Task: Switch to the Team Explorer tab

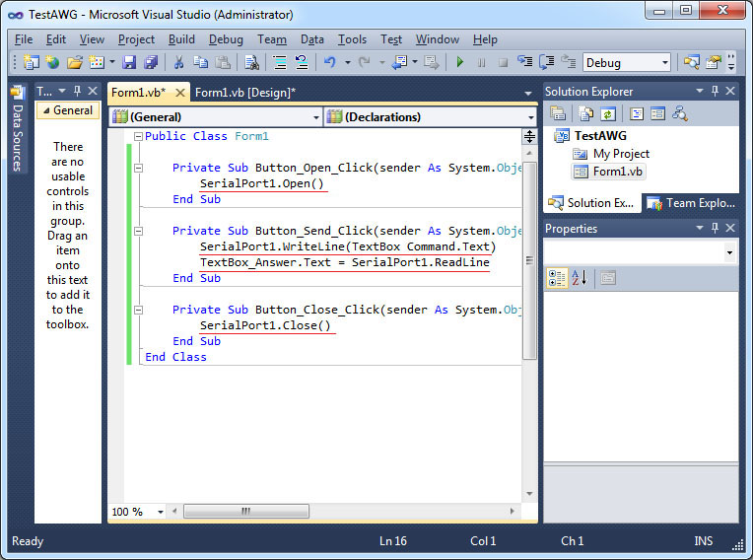Action: pos(691,203)
